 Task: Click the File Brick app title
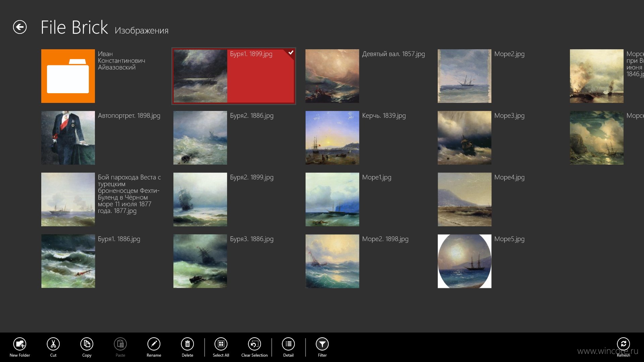tap(74, 27)
